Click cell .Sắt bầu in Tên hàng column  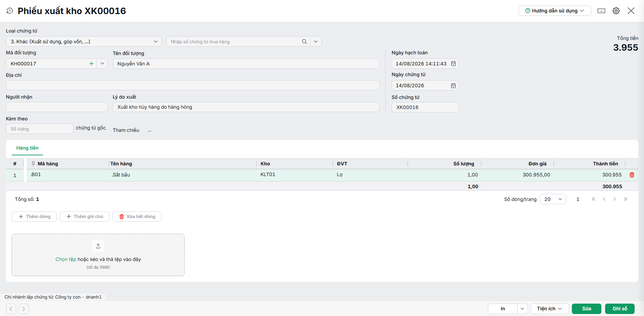click(x=183, y=175)
